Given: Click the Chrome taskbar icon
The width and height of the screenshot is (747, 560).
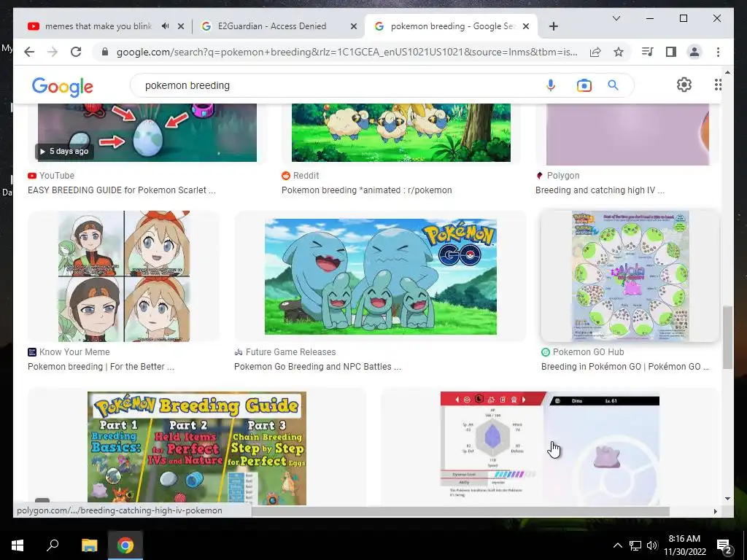Looking at the screenshot, I should (x=125, y=545).
